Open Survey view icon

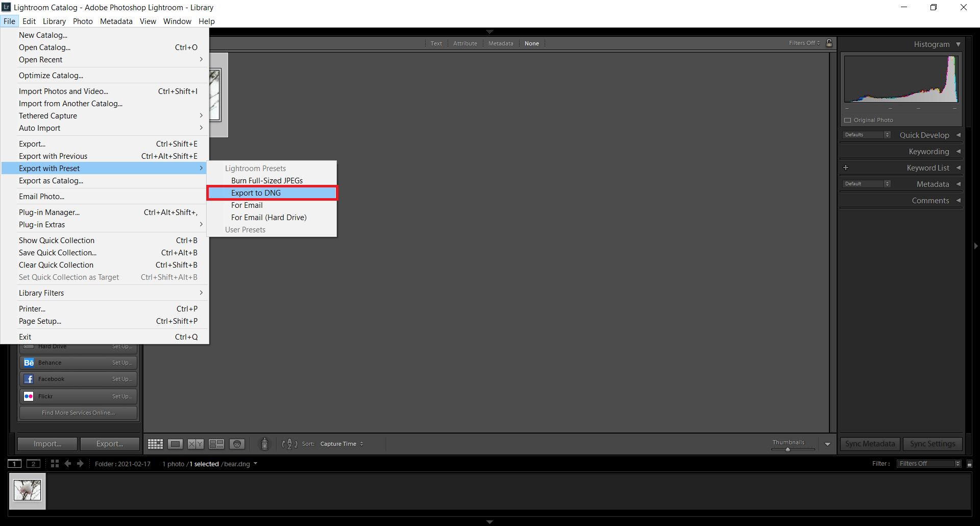click(x=216, y=444)
